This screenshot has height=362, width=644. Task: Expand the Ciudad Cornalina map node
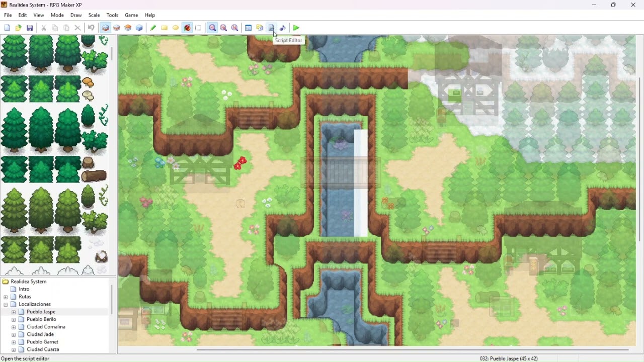pyautogui.click(x=14, y=327)
